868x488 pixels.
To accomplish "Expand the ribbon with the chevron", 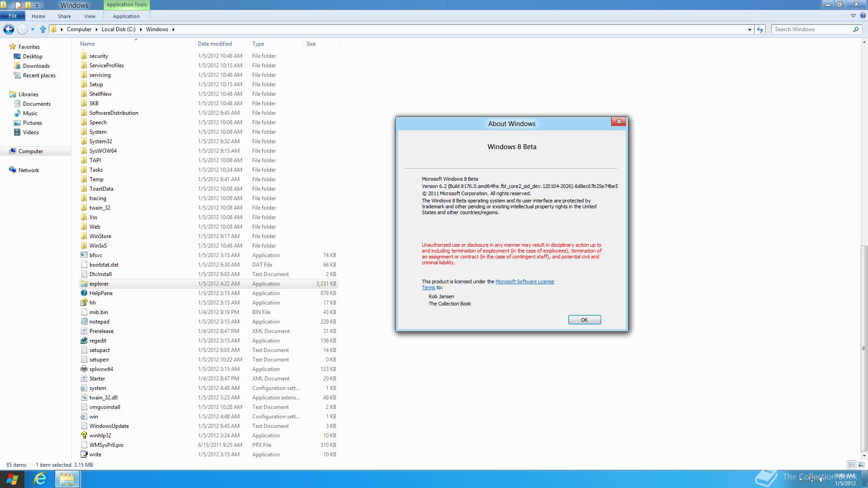I will pyautogui.click(x=853, y=15).
